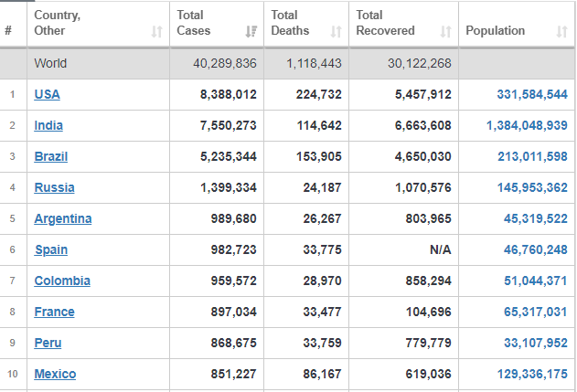Select World total recovered 30,122,268

pos(420,63)
